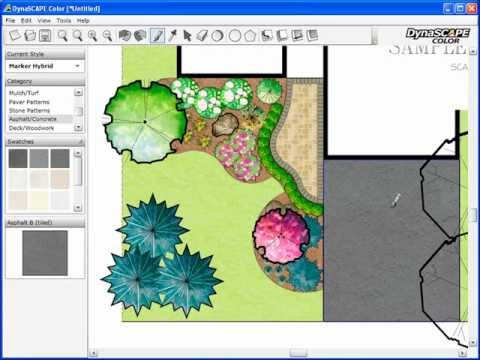The width and height of the screenshot is (480, 360).
Task: Choose Asphalt/Concrete category
Action: tap(33, 119)
